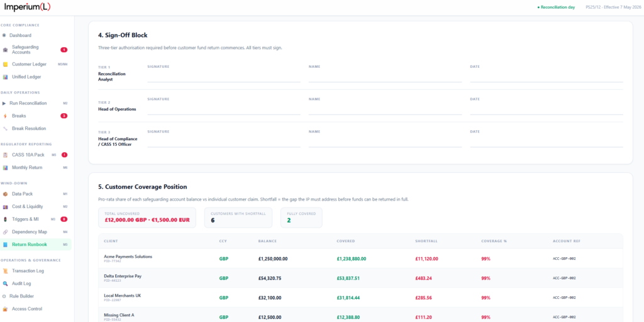The height and width of the screenshot is (322, 644).
Task: Click the Monthly Return chart icon
Action: (x=5, y=167)
